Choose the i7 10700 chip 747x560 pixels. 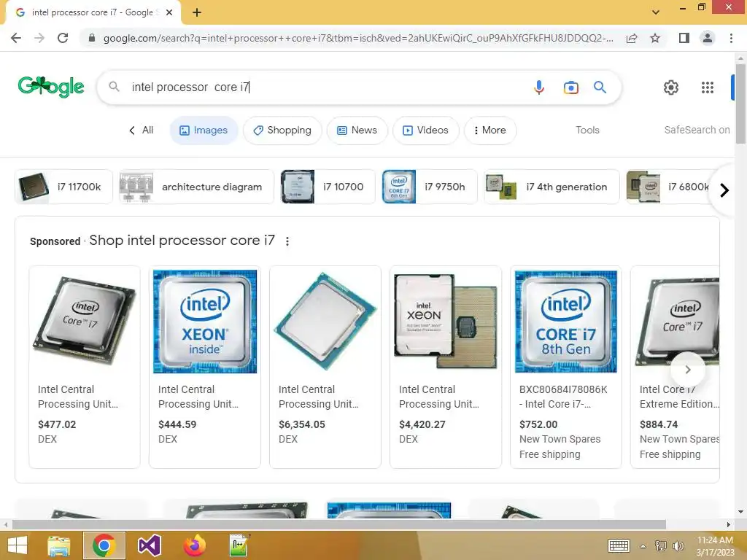pyautogui.click(x=328, y=187)
